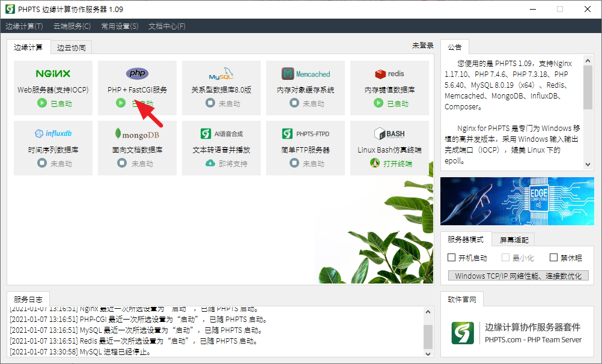Select the 公告 tab

455,47
